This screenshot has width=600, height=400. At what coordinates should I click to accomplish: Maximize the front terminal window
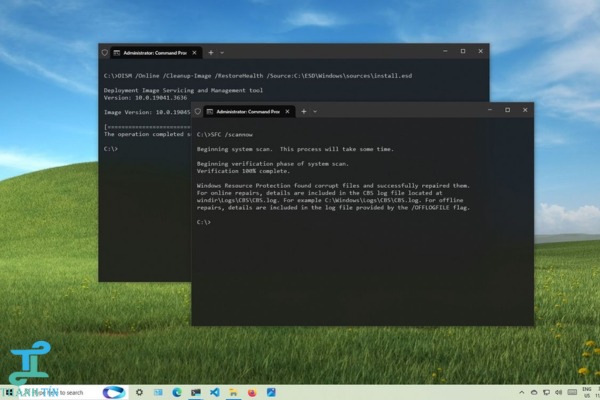point(507,110)
